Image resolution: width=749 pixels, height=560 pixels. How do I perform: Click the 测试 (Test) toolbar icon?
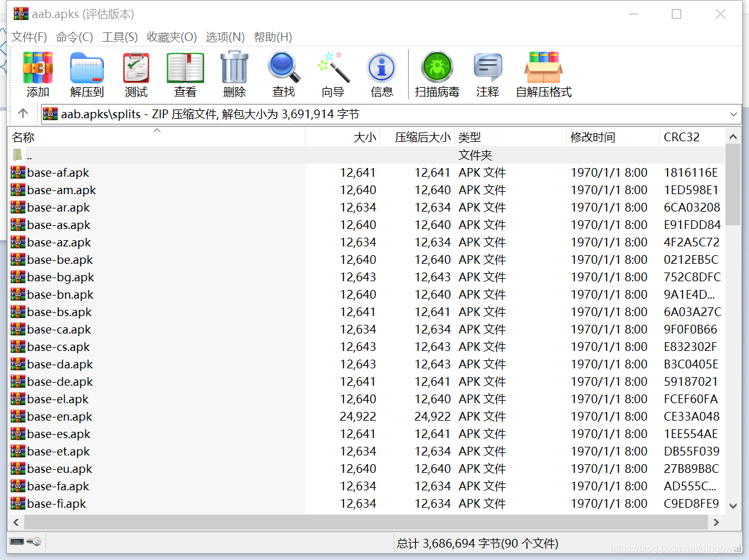136,68
